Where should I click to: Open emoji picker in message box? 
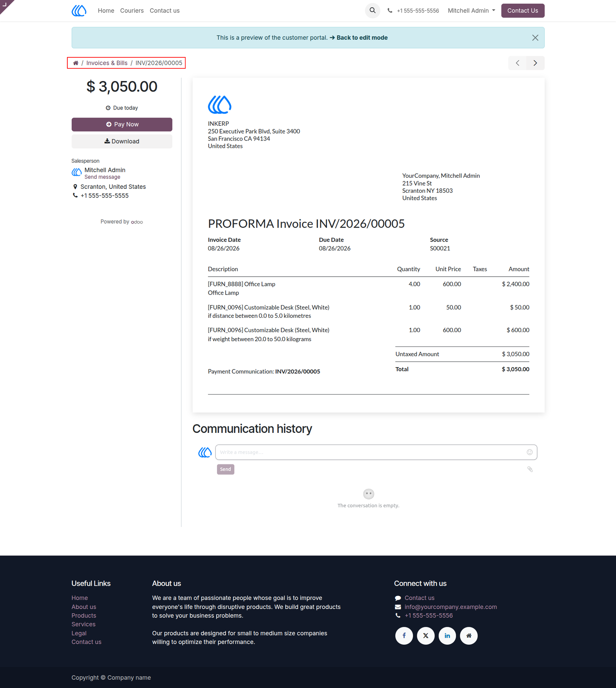(530, 452)
